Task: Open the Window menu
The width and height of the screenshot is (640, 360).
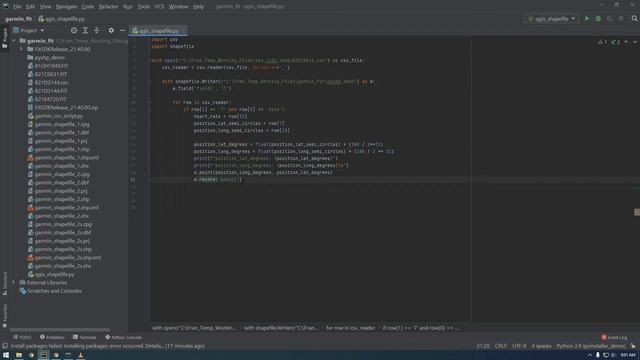Action: [x=178, y=7]
